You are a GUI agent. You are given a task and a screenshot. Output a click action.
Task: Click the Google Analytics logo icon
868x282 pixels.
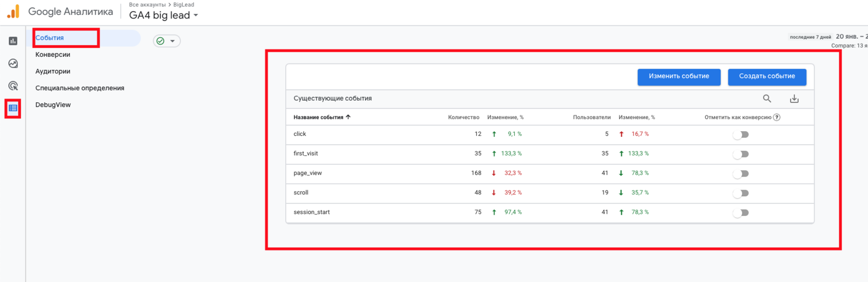tap(13, 11)
